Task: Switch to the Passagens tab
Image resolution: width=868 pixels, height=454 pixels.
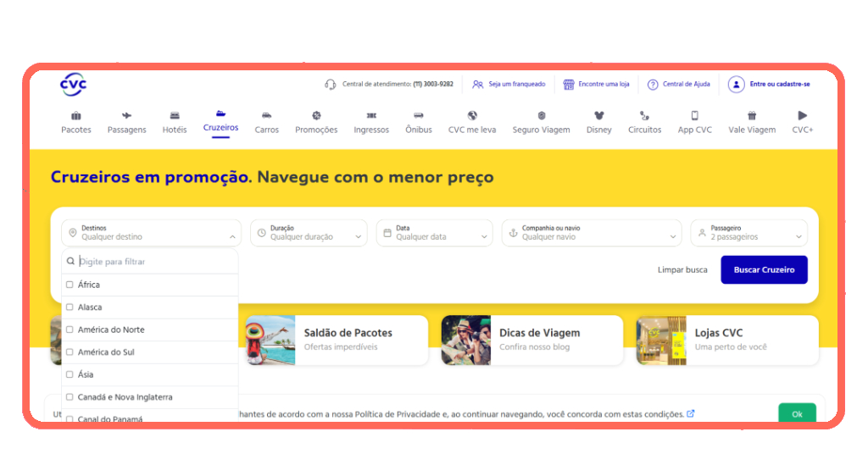Action: (127, 123)
